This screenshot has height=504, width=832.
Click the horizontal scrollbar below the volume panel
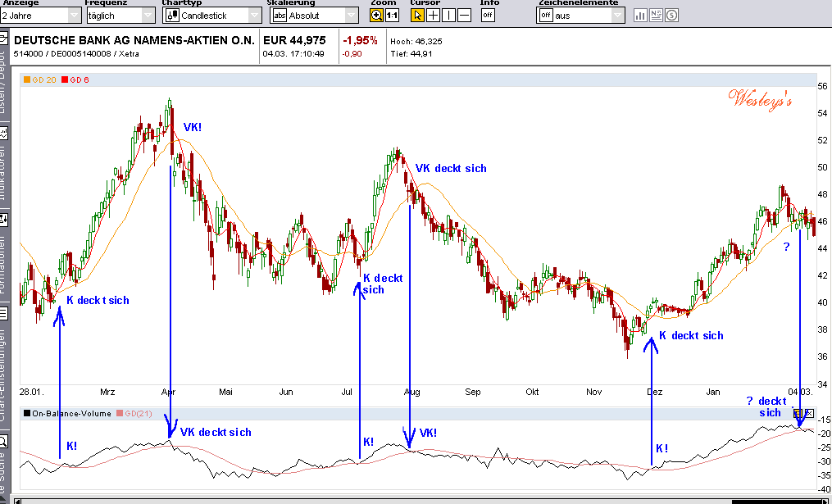click(x=410, y=498)
